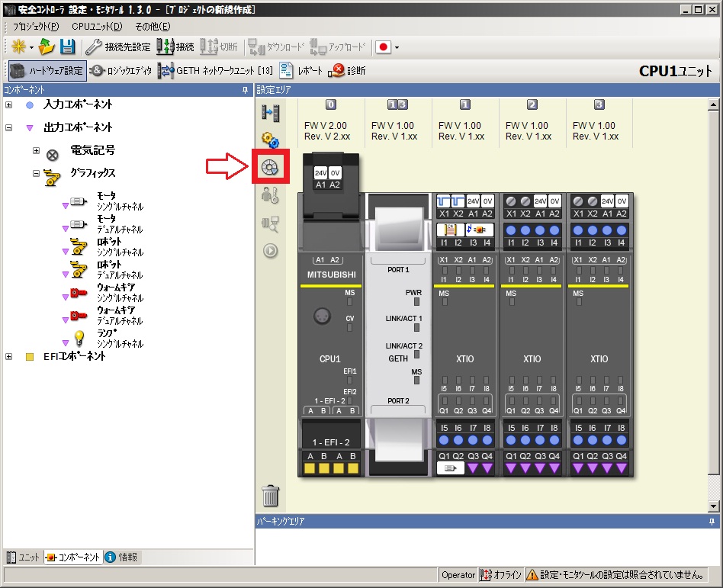The height and width of the screenshot is (588, 723).
Task: Click the 接続先設定 button
Action: (x=118, y=47)
